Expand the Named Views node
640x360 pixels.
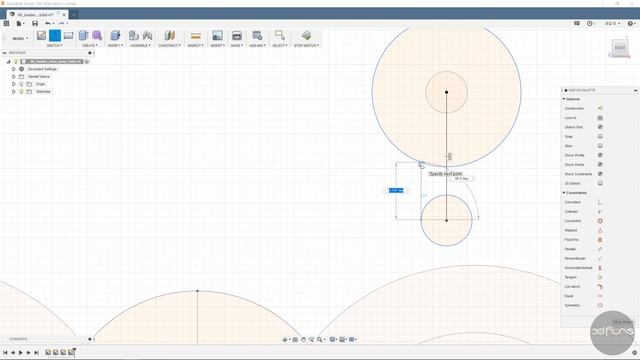[13, 77]
